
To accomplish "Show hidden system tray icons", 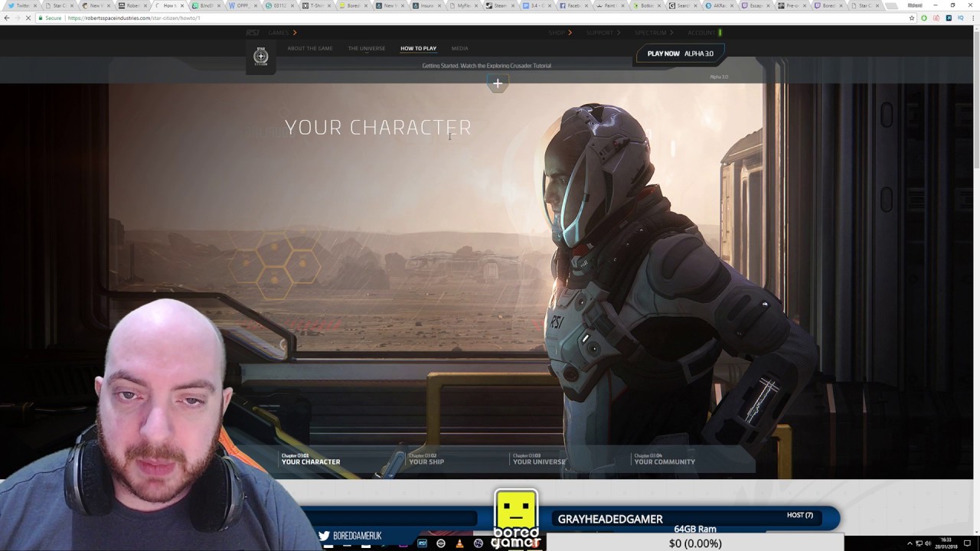I will (x=910, y=543).
